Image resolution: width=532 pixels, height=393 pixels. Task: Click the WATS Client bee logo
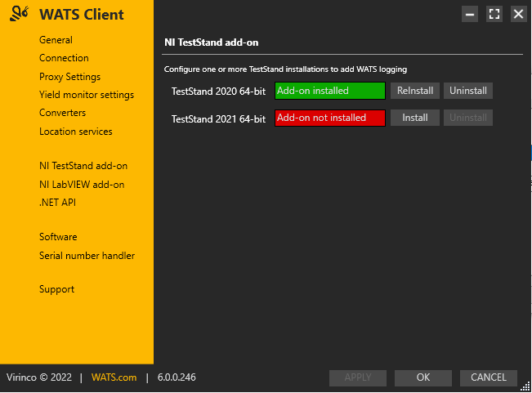(19, 14)
